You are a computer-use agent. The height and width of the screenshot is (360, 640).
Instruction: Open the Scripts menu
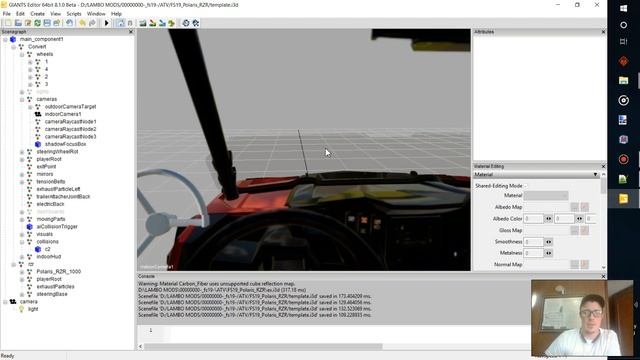[x=74, y=13]
